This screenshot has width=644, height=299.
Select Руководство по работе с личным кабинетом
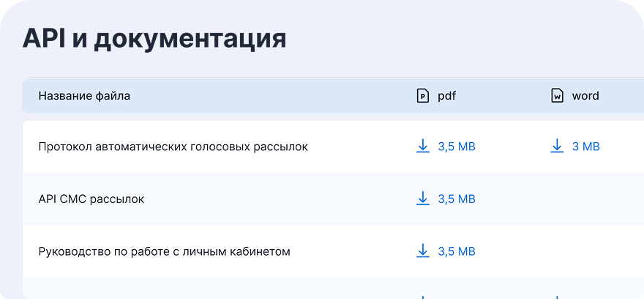tap(164, 251)
